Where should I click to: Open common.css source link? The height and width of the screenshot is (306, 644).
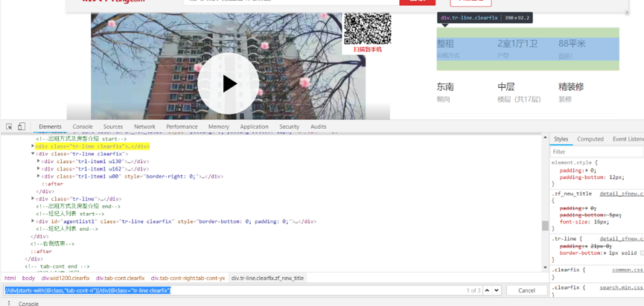(628, 270)
